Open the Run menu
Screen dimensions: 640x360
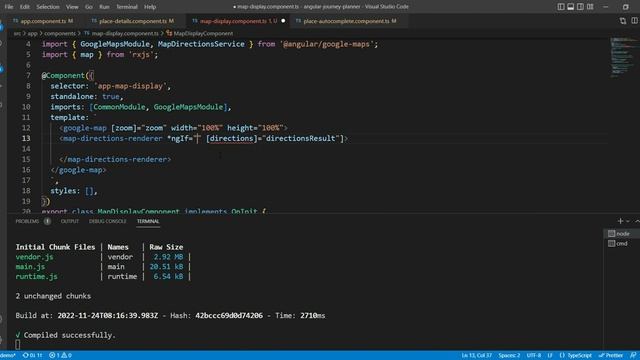104,7
